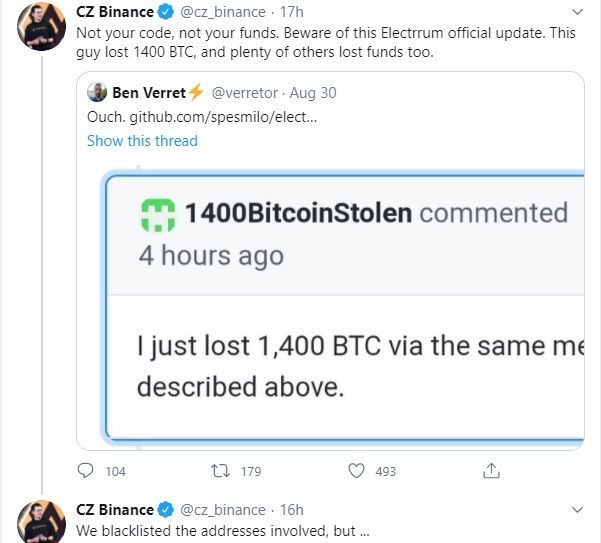This screenshot has width=601, height=543.
Task: Open CZ Binance avatar on first tweet
Action: tap(41, 26)
